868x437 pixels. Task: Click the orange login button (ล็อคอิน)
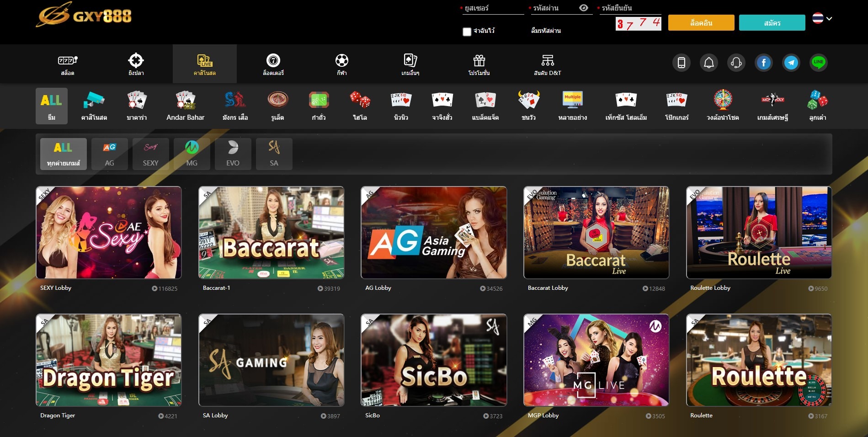point(701,23)
